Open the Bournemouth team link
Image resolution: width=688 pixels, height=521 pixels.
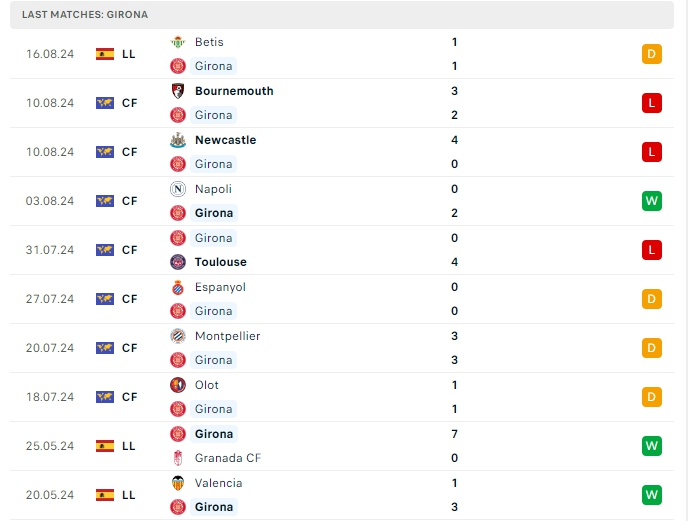234,91
